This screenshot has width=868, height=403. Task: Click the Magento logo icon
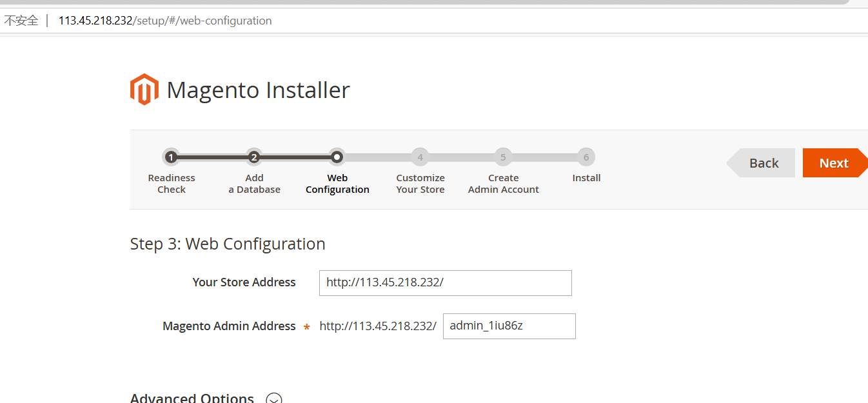[144, 90]
